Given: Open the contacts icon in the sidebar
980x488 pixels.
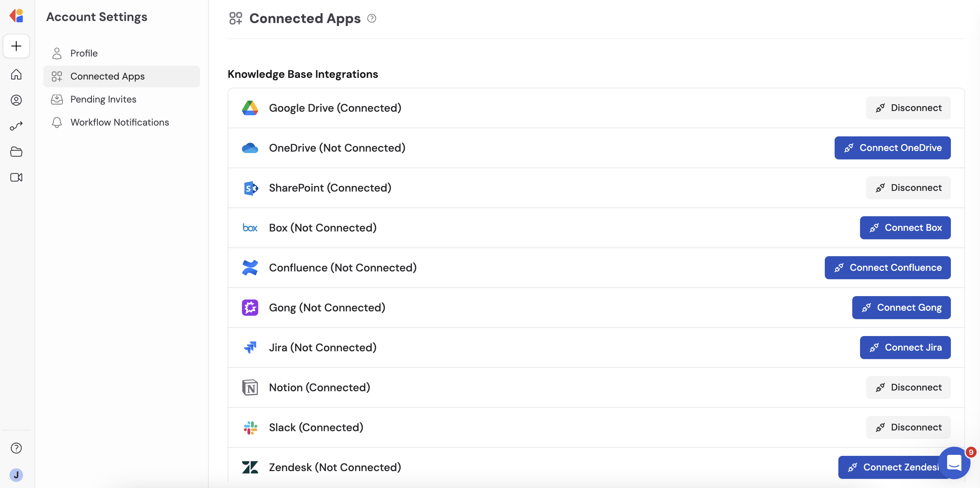Looking at the screenshot, I should 16,100.
